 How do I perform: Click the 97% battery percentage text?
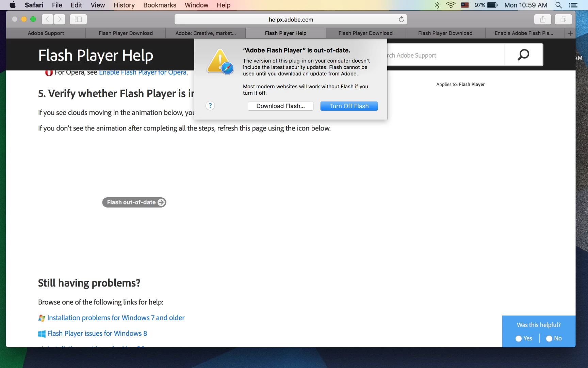point(480,5)
